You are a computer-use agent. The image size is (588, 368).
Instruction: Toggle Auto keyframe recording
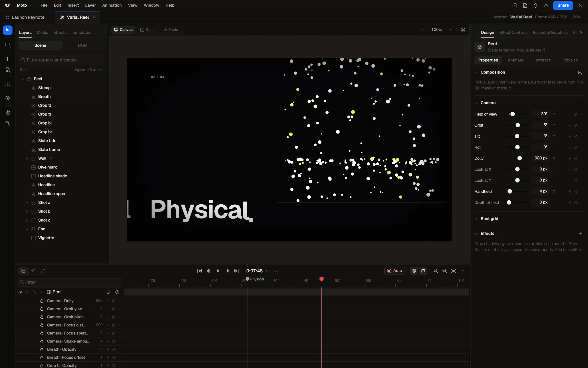tap(395, 271)
